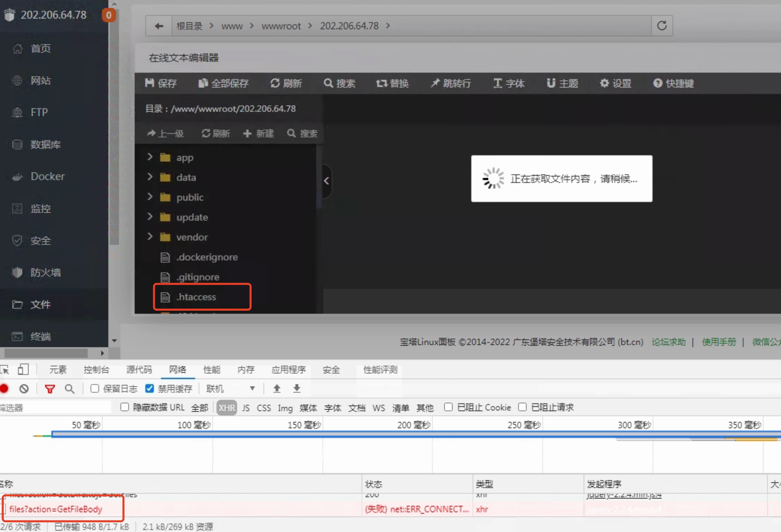Screen dimensions: 781x532
Task: Click 新建 to create new item
Action: click(x=258, y=133)
